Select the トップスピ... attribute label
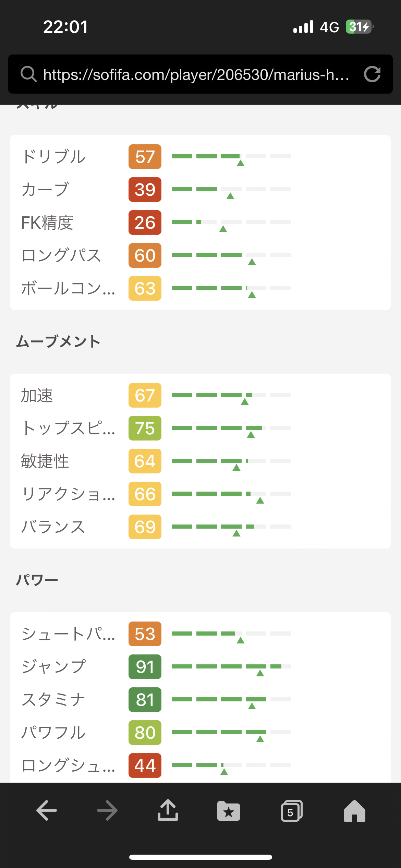Image resolution: width=401 pixels, height=868 pixels. 68,428
